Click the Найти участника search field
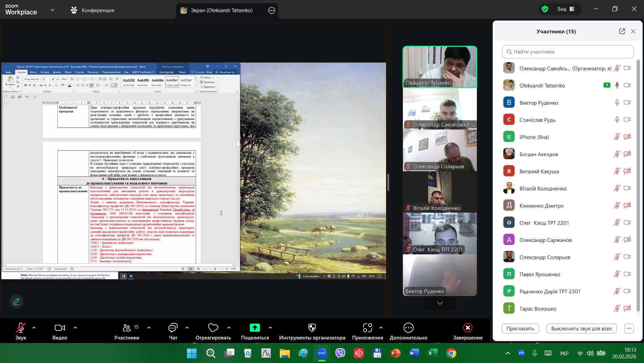The image size is (644, 363). click(x=568, y=52)
